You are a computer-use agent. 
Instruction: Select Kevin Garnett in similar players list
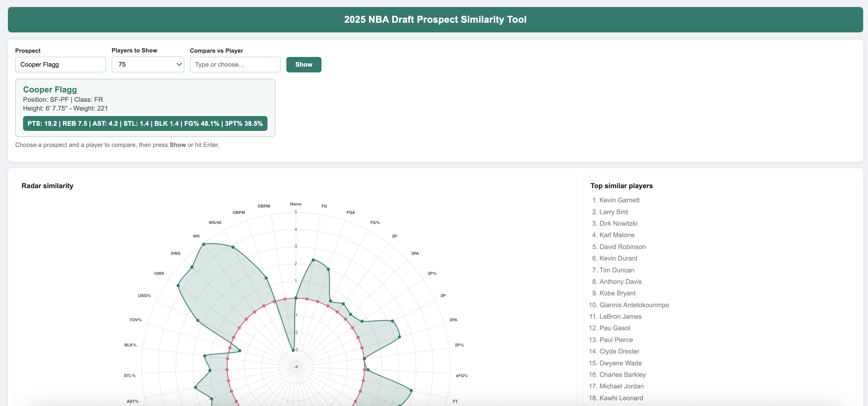[619, 200]
